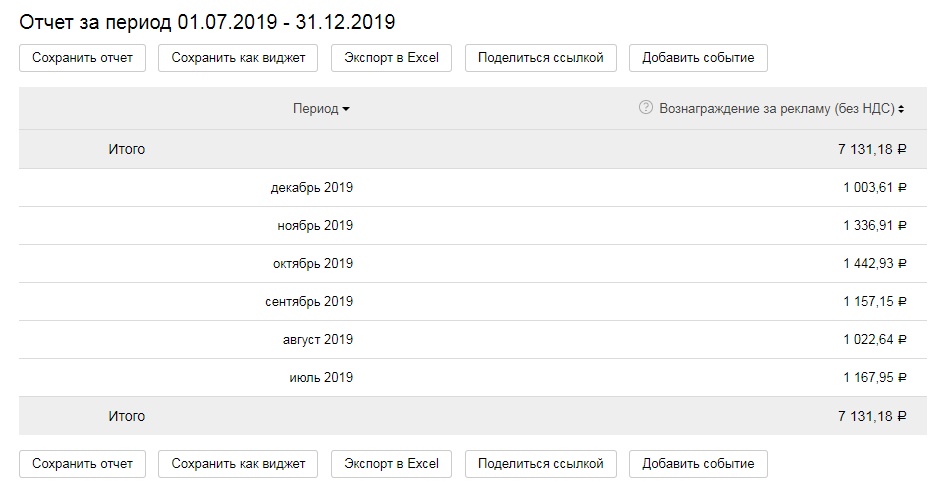
Task: Click top Поделиться ссылкой button
Action: (540, 58)
